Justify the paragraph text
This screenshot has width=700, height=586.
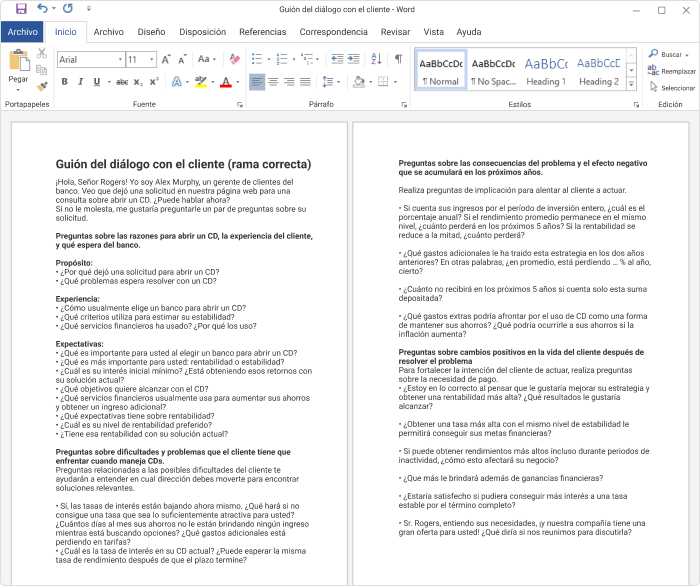click(305, 82)
